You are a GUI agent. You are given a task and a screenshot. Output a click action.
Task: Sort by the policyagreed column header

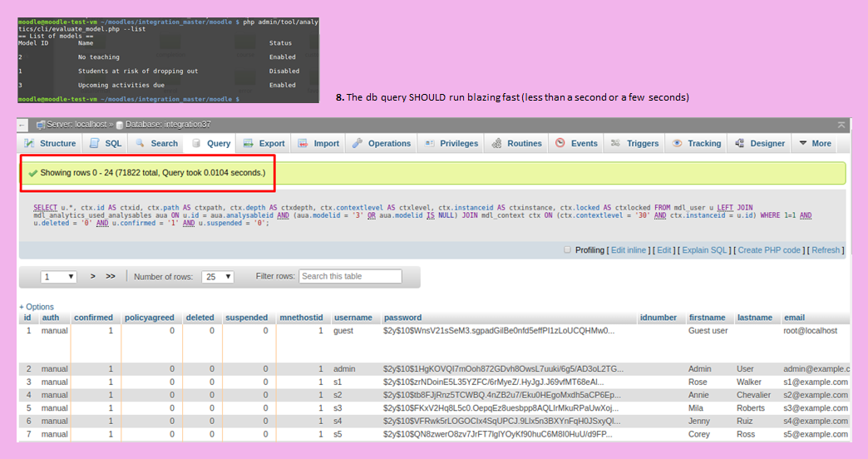150,318
